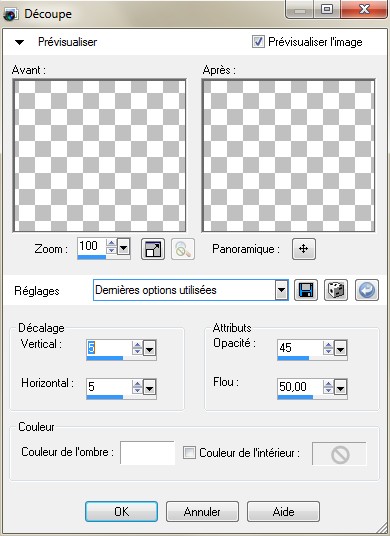Click the blue bar under Vertical value
Image resolution: width=390 pixels, height=536 pixels.
point(105,358)
